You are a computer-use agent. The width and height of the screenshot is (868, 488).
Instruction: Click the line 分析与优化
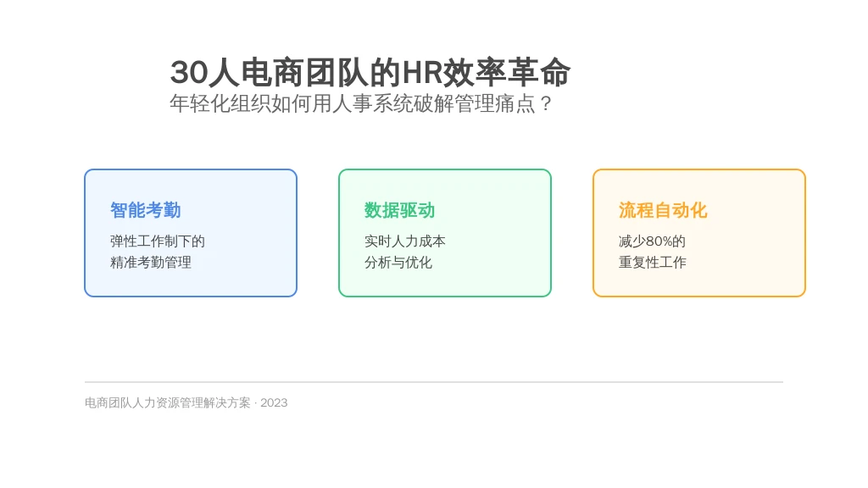tap(398, 263)
